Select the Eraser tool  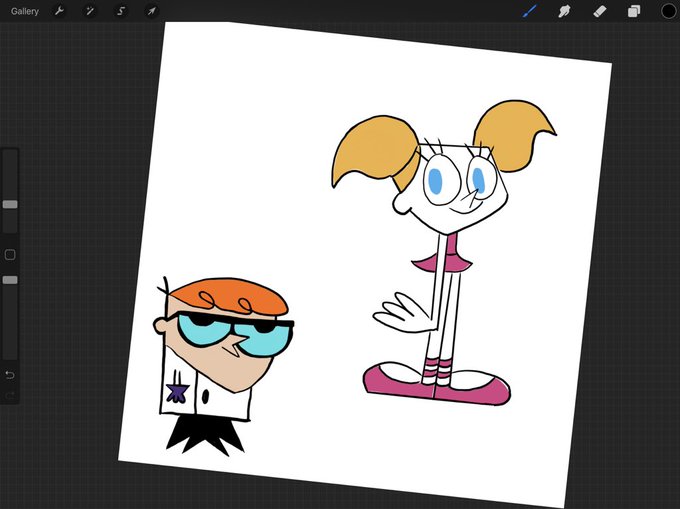pos(599,11)
